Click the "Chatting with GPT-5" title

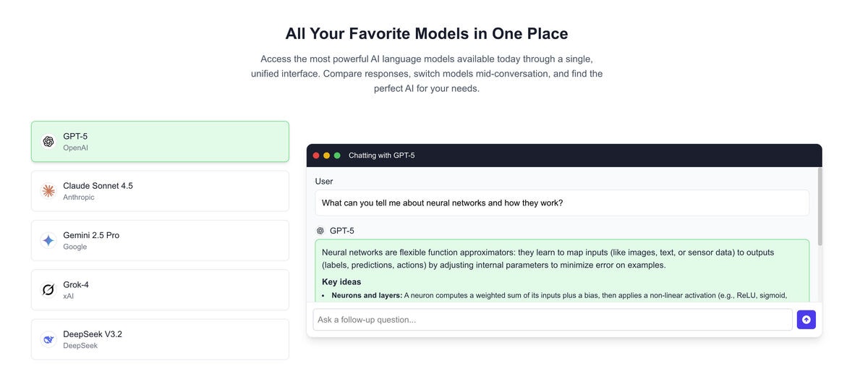click(x=381, y=156)
